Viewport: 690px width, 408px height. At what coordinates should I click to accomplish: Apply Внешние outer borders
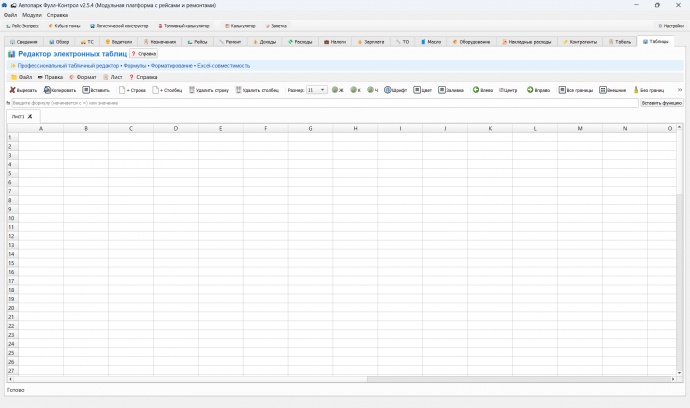click(x=613, y=90)
